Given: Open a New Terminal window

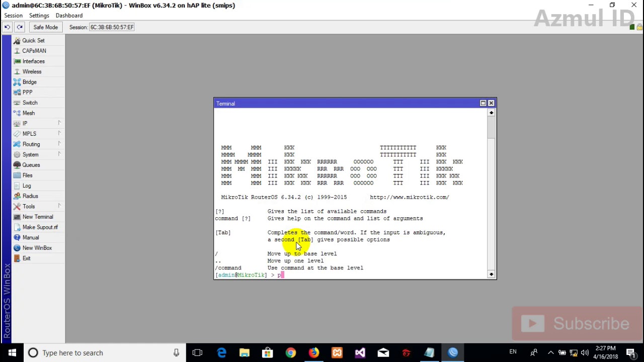Looking at the screenshot, I should click(37, 217).
